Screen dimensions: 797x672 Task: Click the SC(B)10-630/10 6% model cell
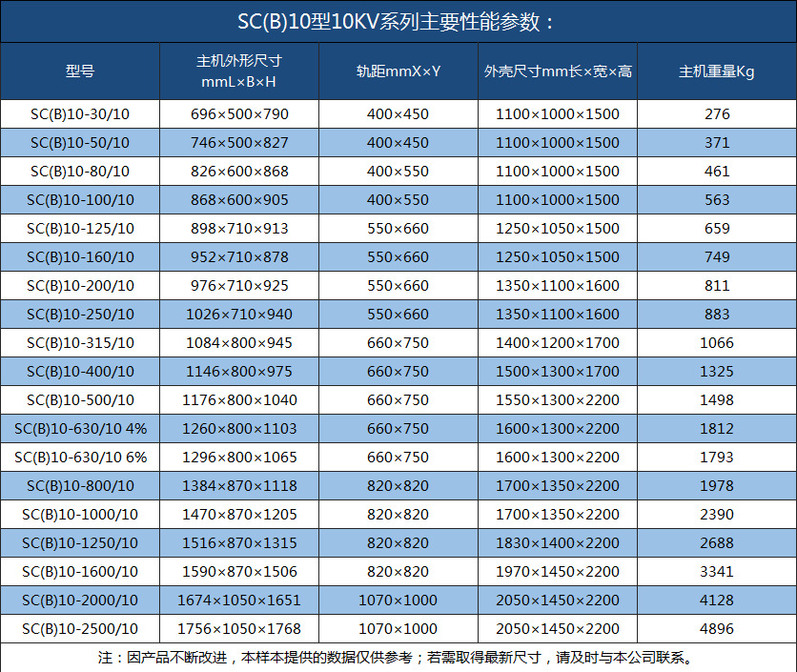click(x=80, y=458)
